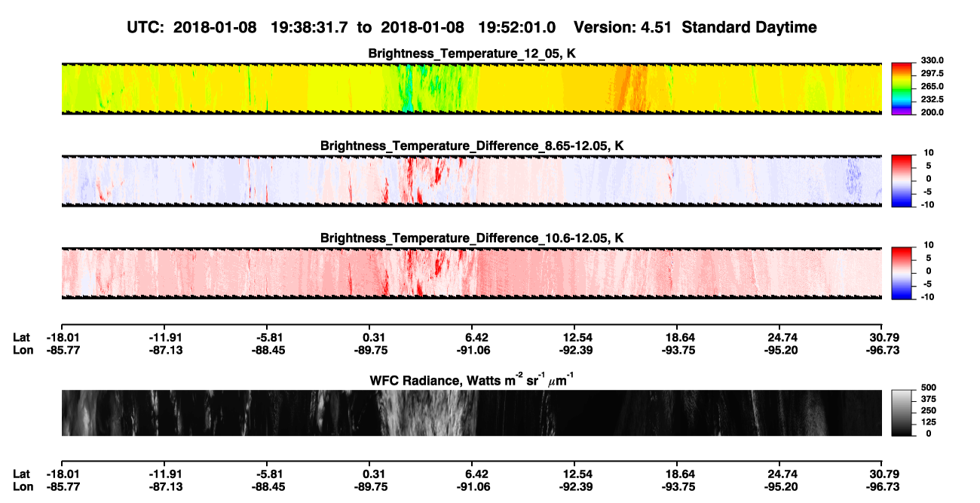
Task: Click the WFC Radiance grayscale colorbar
Action: [x=901, y=413]
